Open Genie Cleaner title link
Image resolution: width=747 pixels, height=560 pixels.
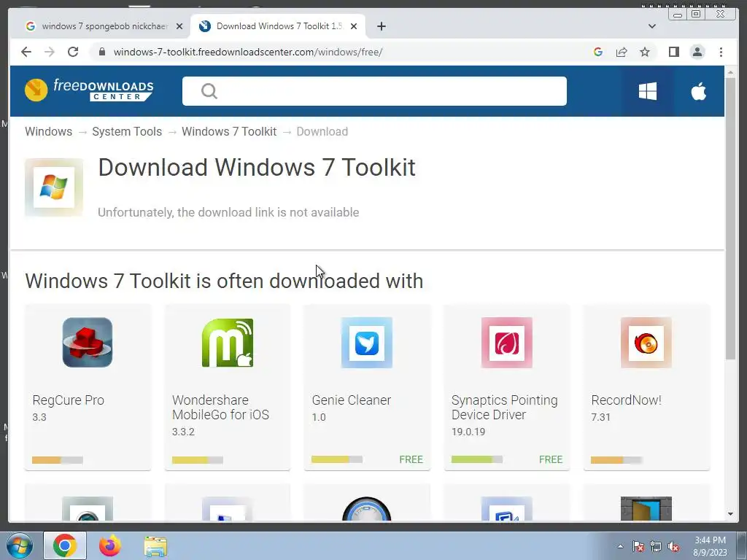[x=352, y=400]
